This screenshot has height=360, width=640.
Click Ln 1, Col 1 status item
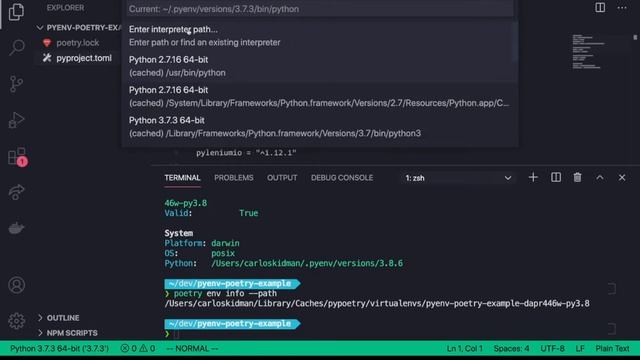tap(465, 349)
